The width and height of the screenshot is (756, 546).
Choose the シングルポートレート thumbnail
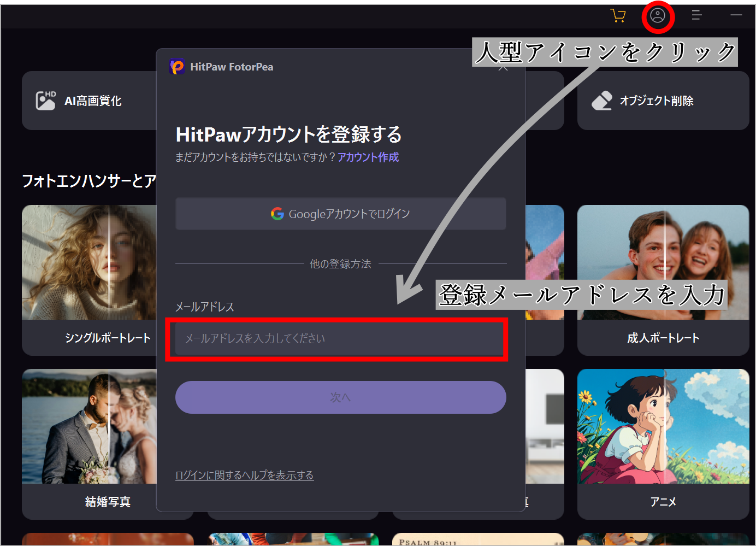[x=88, y=262]
